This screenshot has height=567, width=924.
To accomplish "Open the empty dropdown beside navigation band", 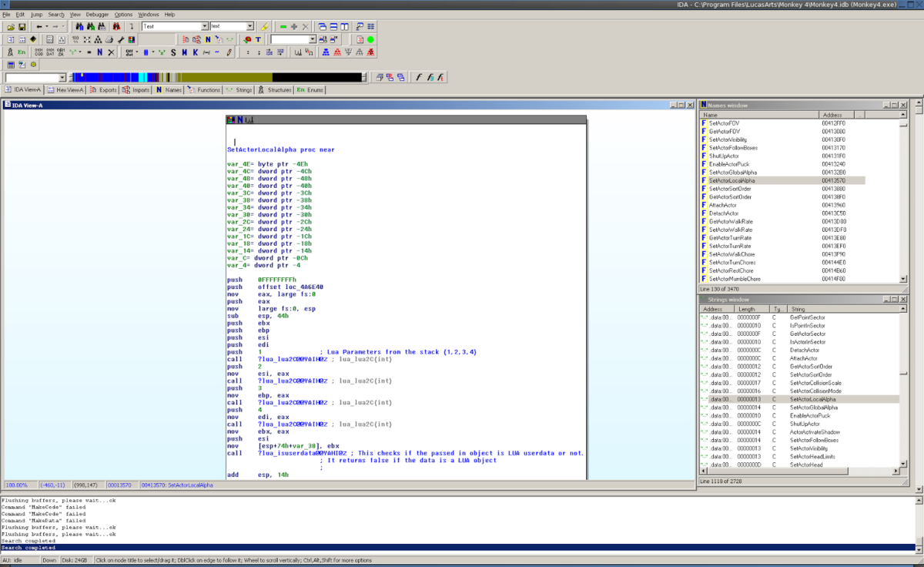I will pyautogui.click(x=62, y=77).
